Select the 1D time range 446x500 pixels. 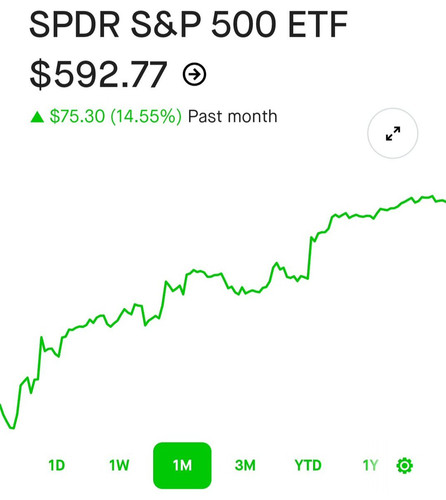point(56,465)
